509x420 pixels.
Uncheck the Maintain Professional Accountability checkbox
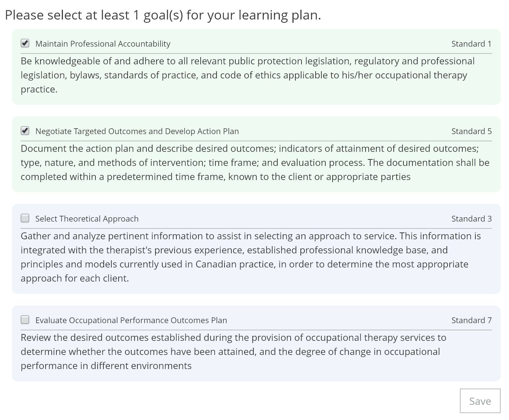[x=25, y=43]
